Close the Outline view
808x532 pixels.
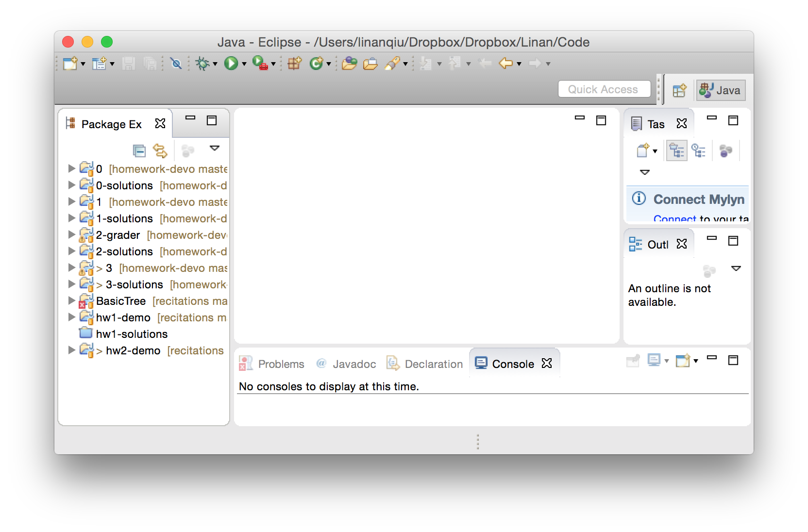click(x=682, y=244)
